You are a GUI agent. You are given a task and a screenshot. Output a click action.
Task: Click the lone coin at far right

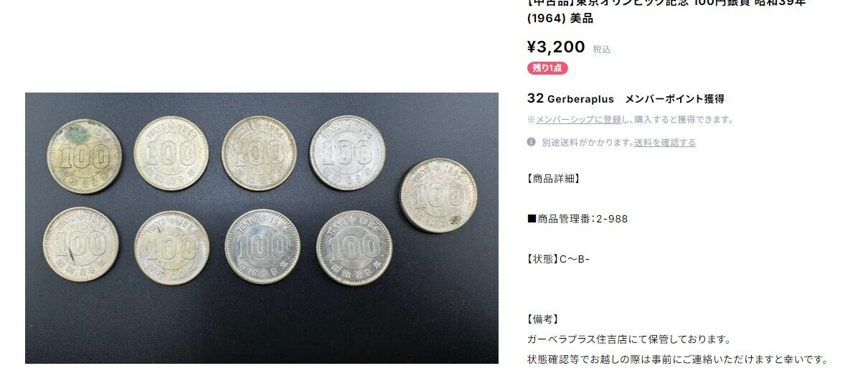coord(438,195)
